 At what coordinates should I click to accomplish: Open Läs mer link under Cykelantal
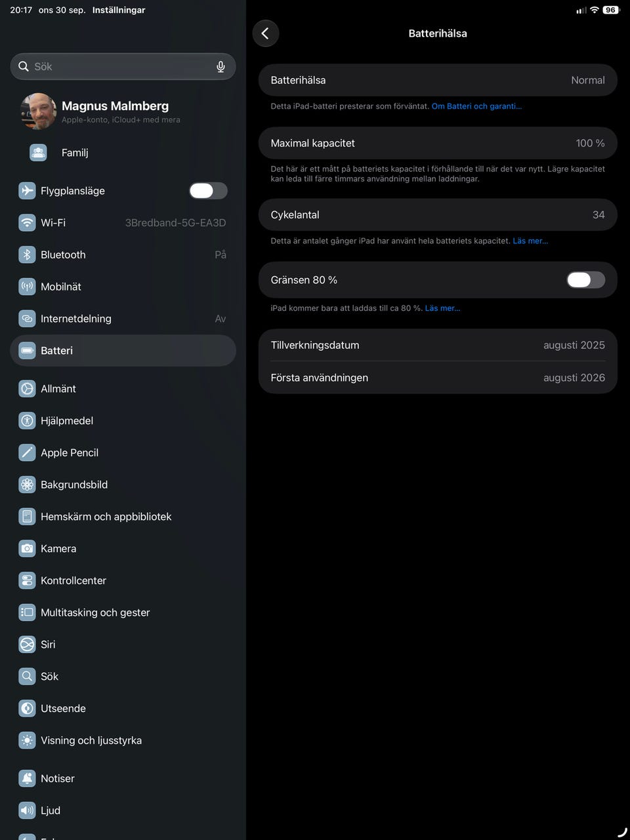pyautogui.click(x=530, y=241)
